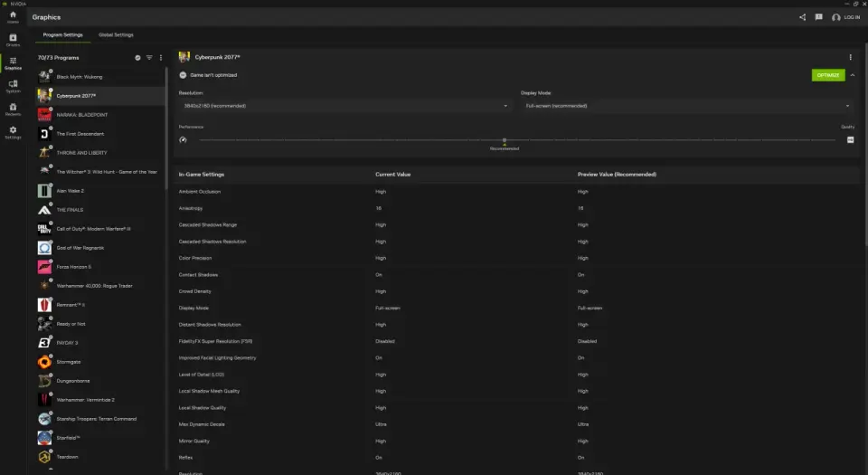Click the main panel vertical scrollbar
Screen dimensions: 868x475
[x=866, y=147]
